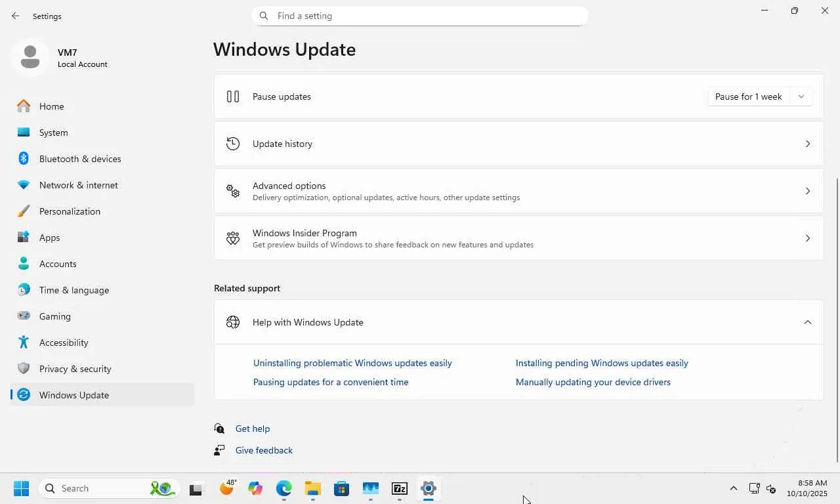840x504 pixels.
Task: Open Time & language settings
Action: (x=102, y=290)
